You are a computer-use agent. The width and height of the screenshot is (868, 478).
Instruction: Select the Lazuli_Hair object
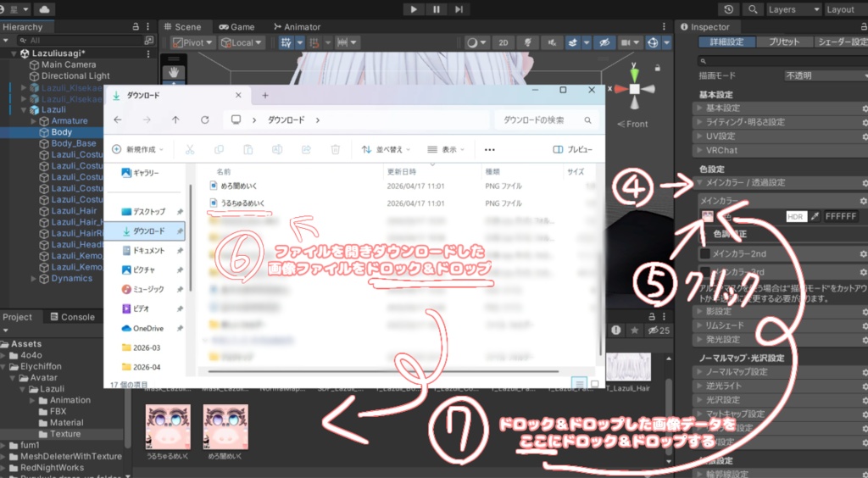(75, 211)
